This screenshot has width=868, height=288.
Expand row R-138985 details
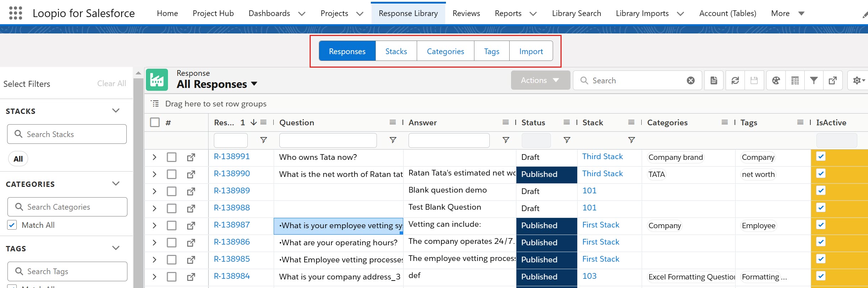(154, 260)
